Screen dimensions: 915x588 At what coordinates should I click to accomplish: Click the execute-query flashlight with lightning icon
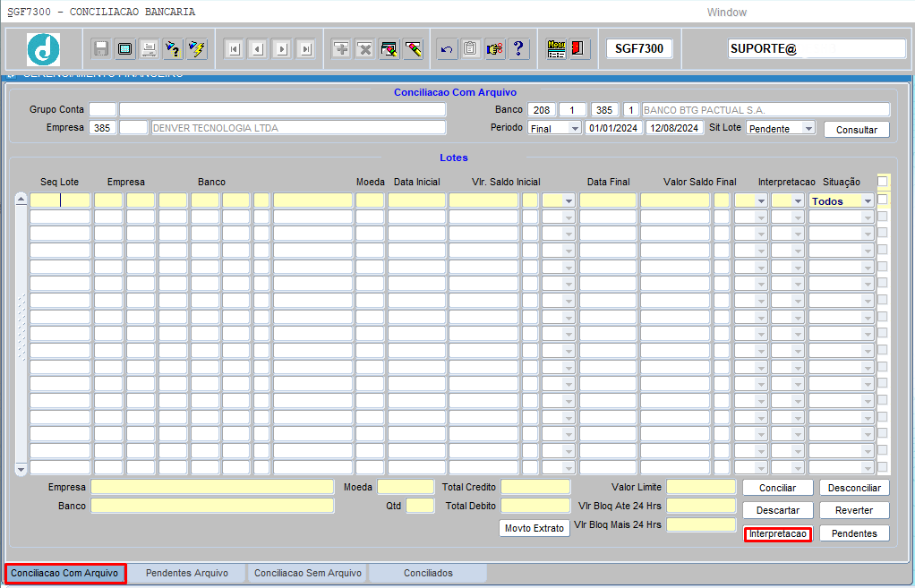tap(197, 49)
